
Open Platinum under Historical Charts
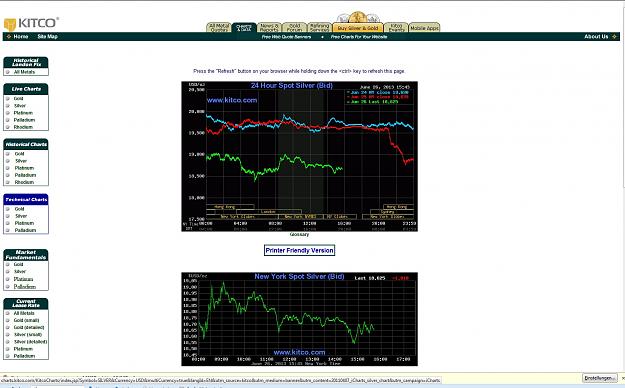24,168
